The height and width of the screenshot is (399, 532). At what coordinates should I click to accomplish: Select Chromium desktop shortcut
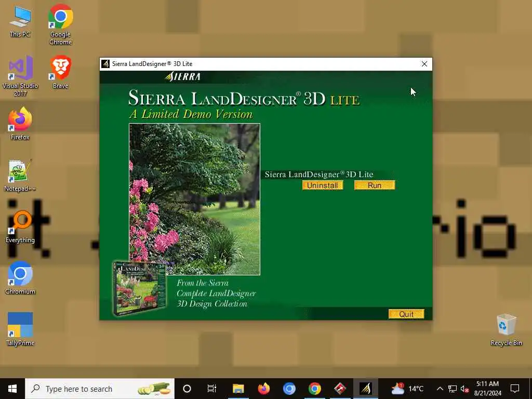click(20, 278)
